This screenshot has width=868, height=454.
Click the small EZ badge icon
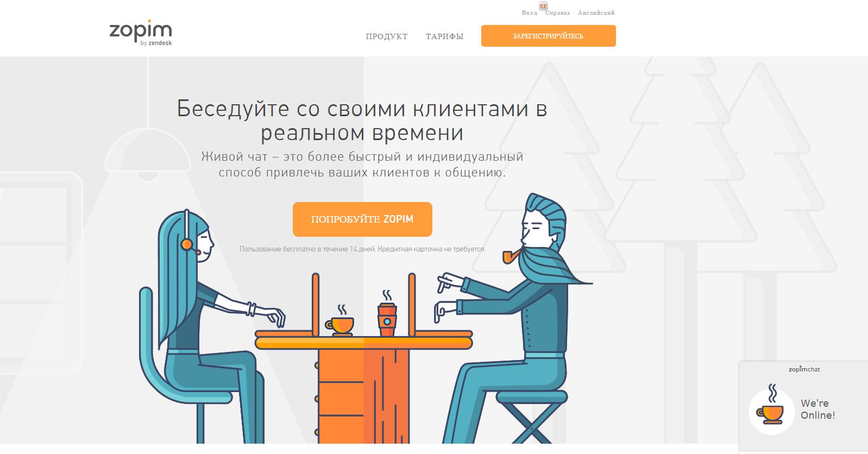[x=543, y=6]
